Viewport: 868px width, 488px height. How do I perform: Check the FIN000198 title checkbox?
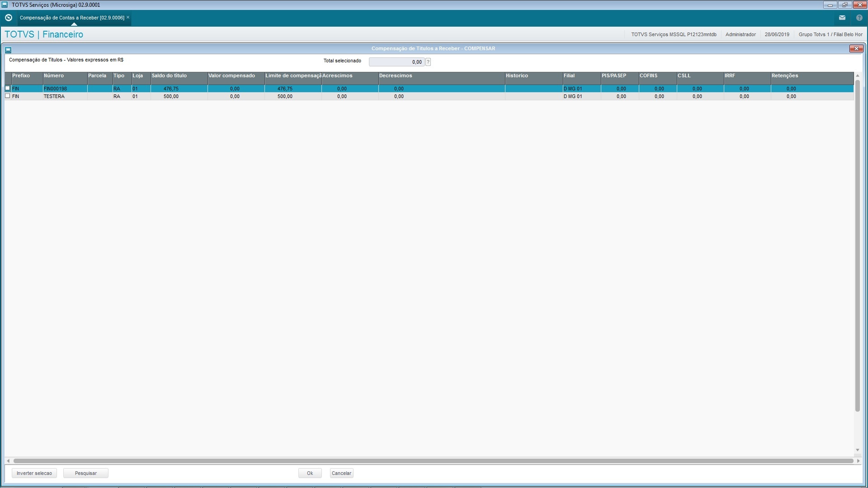click(8, 89)
